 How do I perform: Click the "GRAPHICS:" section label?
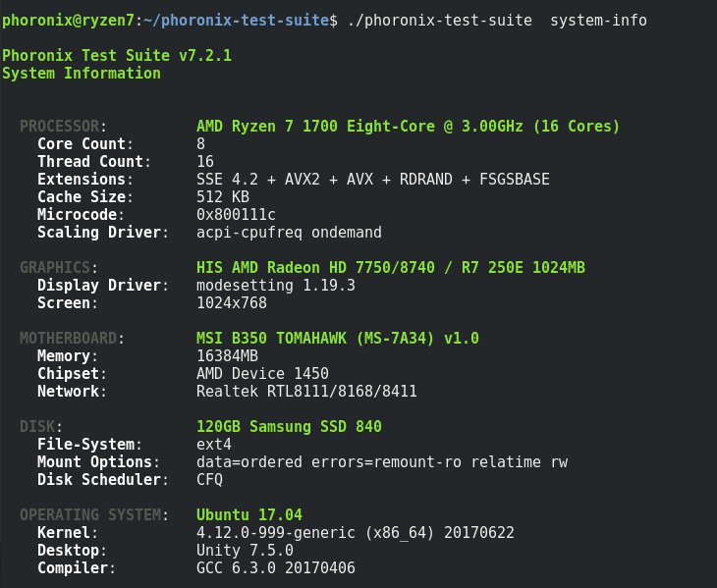59,268
